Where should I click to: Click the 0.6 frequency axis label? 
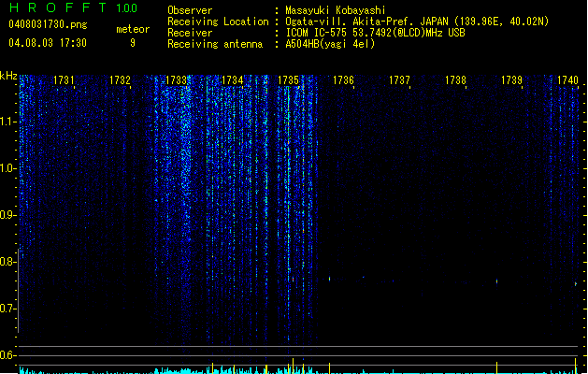(x=7, y=355)
